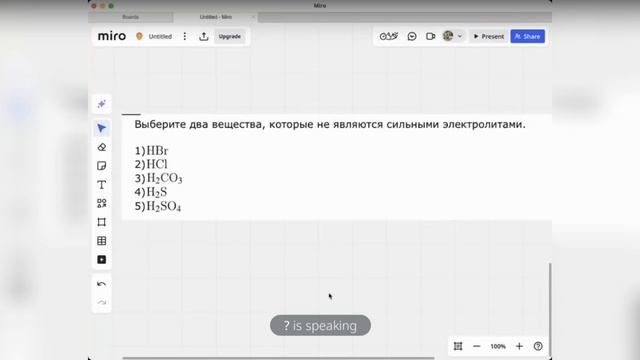The image size is (640, 360).
Task: Click the vertical scrollbar
Action: click(550, 310)
